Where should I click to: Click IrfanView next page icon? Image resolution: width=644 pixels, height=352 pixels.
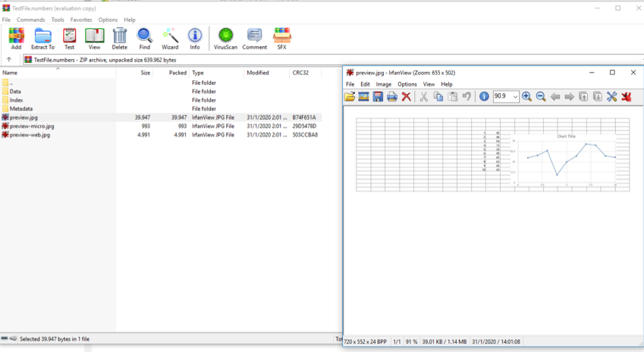(598, 96)
